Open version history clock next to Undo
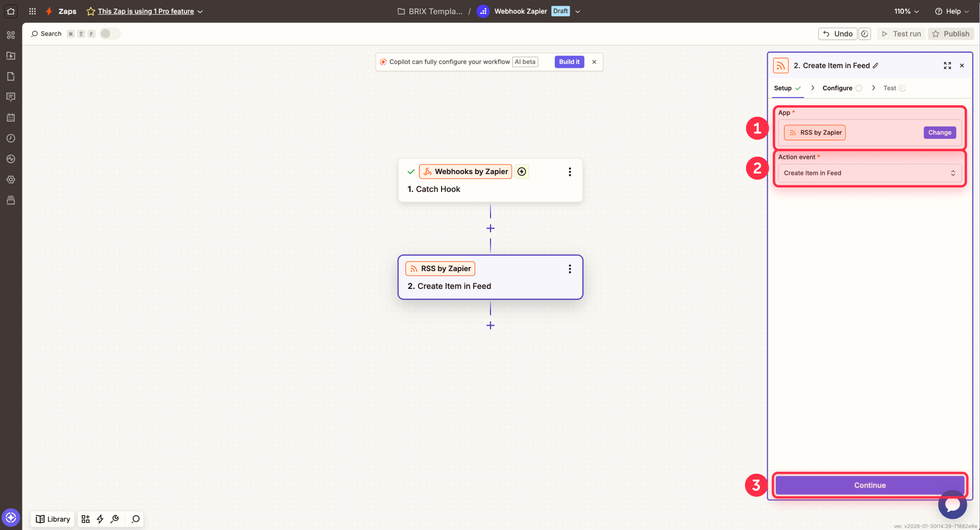Screen dimensions: 980x530 (x=865, y=34)
